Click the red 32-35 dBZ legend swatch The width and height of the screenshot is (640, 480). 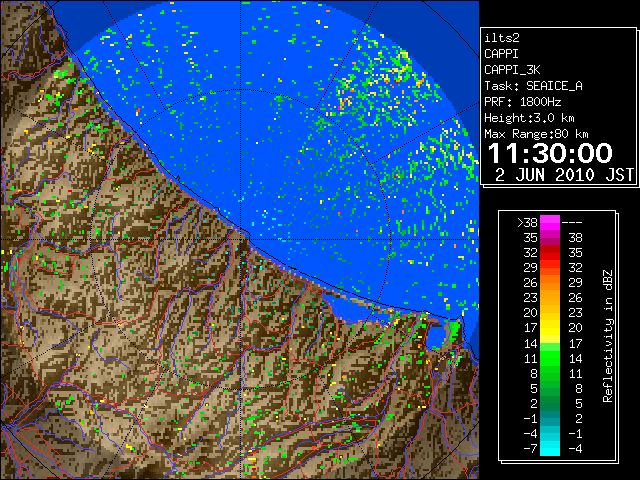coord(550,253)
